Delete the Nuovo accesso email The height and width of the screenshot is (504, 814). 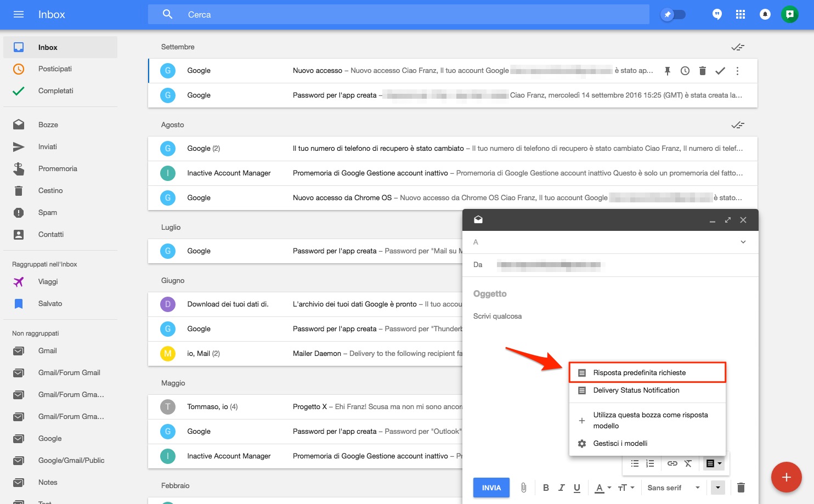703,71
